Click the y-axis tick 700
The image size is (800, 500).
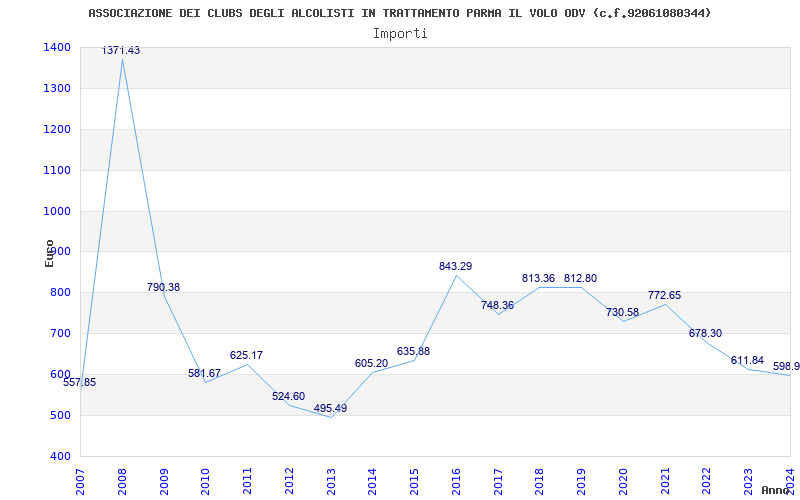point(59,334)
